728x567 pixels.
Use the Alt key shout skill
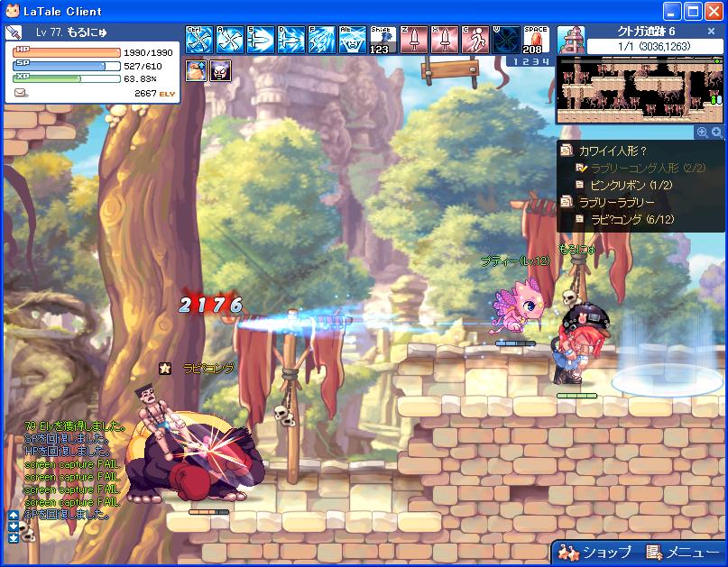353,40
